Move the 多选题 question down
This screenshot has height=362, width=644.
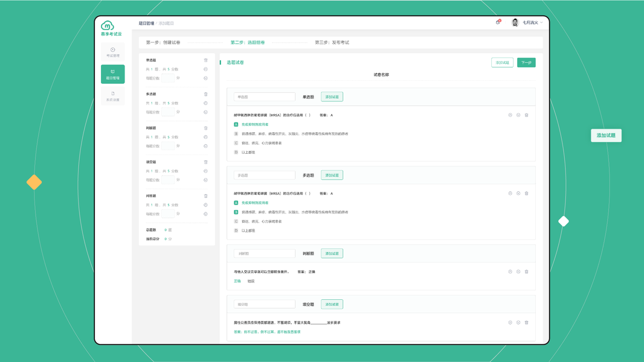coord(518,194)
